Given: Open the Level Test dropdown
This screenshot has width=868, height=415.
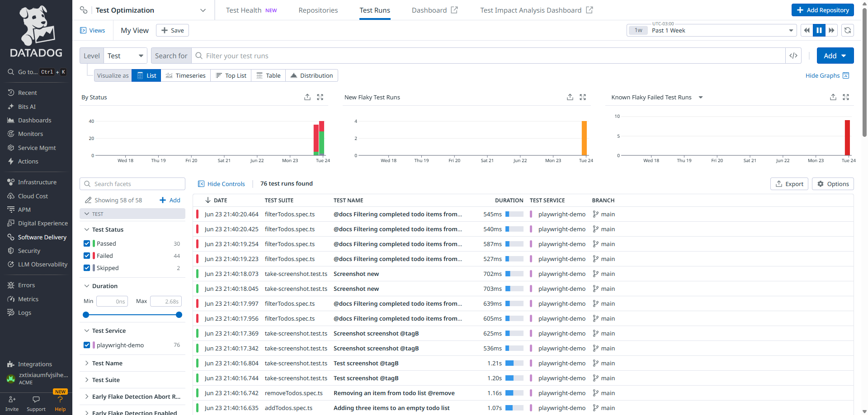Looking at the screenshot, I should point(125,56).
